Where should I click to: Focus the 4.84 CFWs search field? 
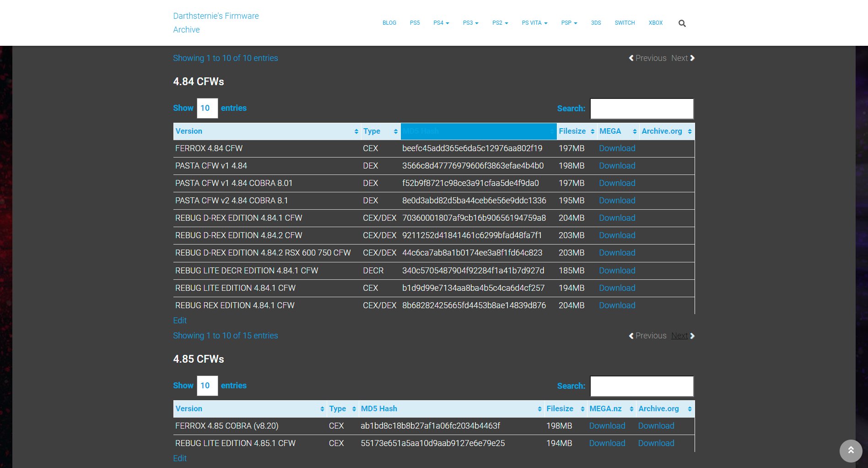tap(642, 109)
